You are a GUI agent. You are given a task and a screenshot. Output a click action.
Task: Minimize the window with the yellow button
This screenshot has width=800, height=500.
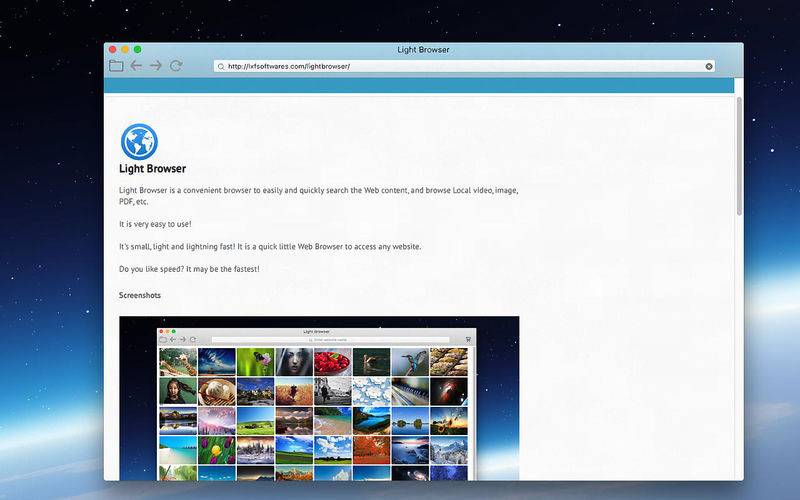[x=125, y=49]
